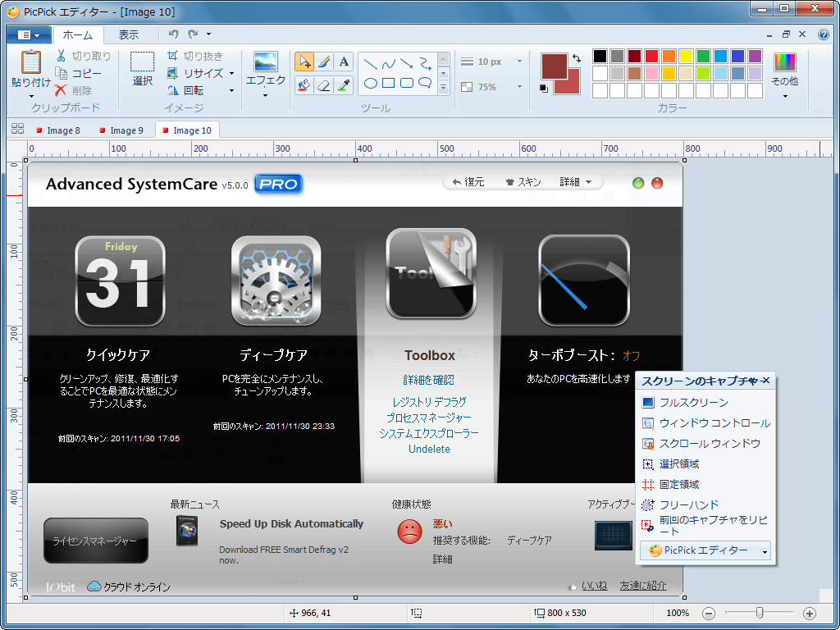Select the rectangle shape
Viewport: 840px width, 630px height.
click(388, 84)
